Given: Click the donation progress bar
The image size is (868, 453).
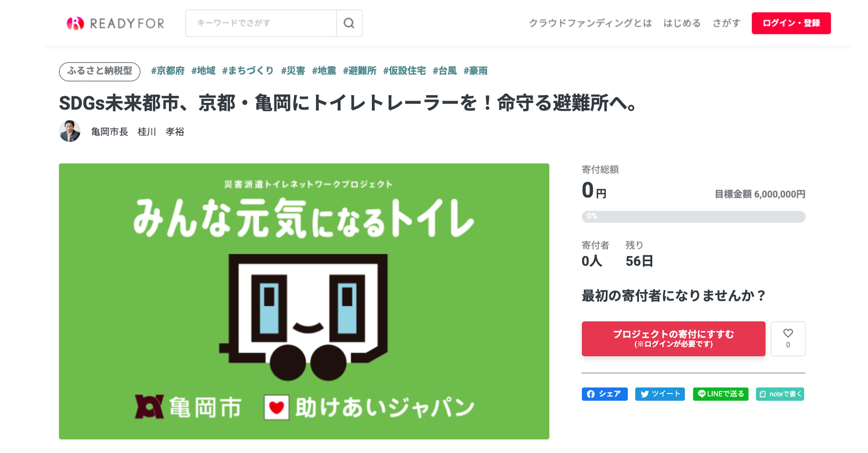Looking at the screenshot, I should tap(693, 216).
